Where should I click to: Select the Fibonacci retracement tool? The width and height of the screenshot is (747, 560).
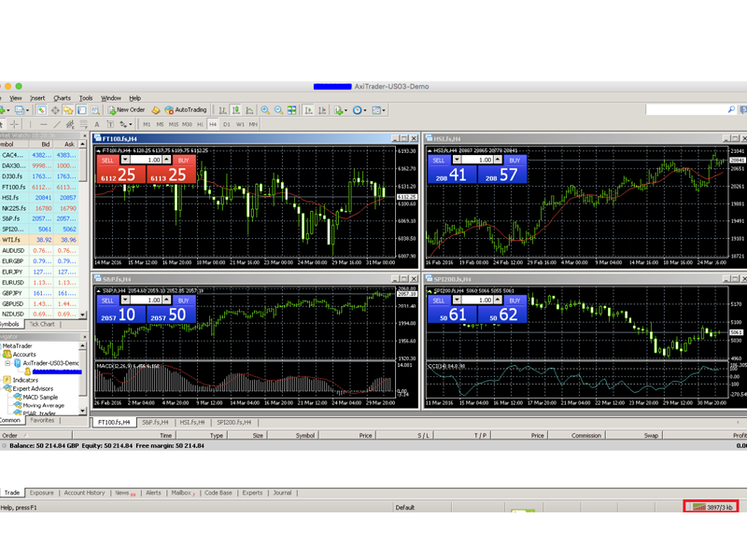pyautogui.click(x=83, y=124)
